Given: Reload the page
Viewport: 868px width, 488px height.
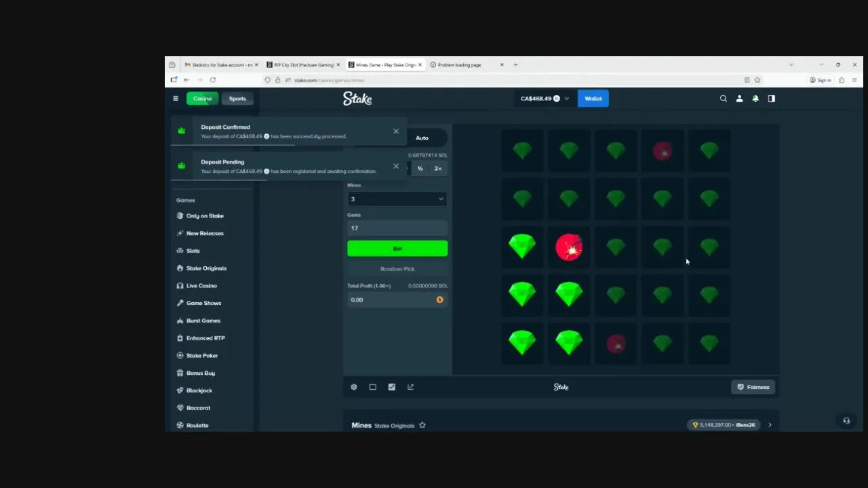Looking at the screenshot, I should coord(212,80).
